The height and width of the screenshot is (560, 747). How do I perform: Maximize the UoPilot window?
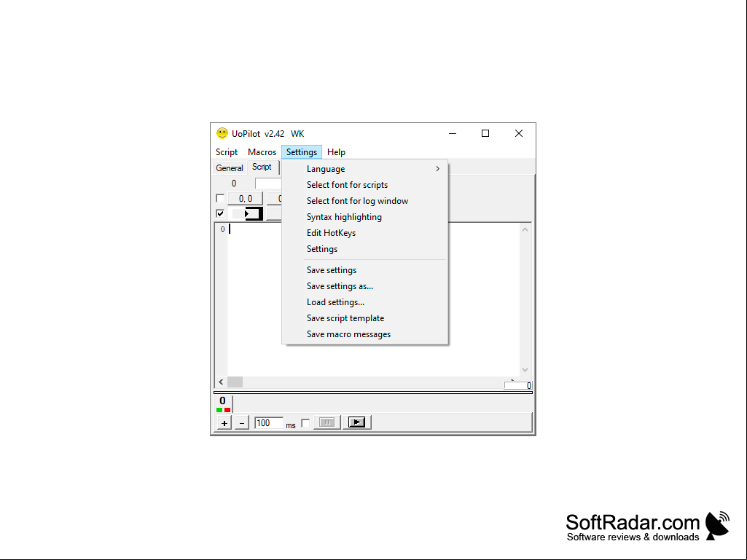tap(485, 133)
